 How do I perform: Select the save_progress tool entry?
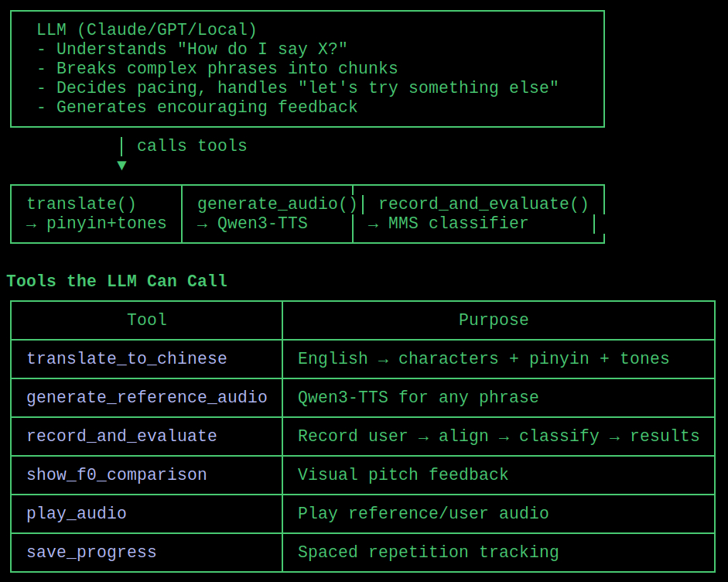coord(91,553)
